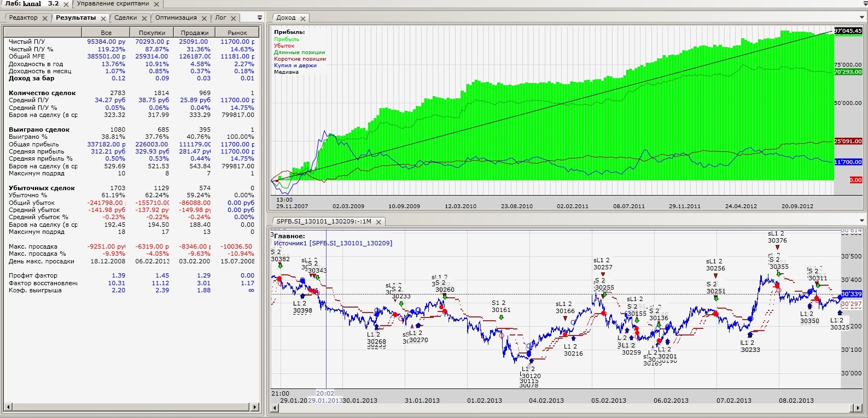The image size is (868, 418).
Task: Click the Покупки column header
Action: [152, 33]
